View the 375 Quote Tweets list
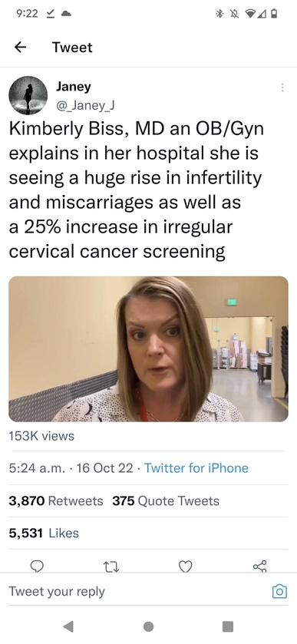297x644 pixels. click(166, 500)
